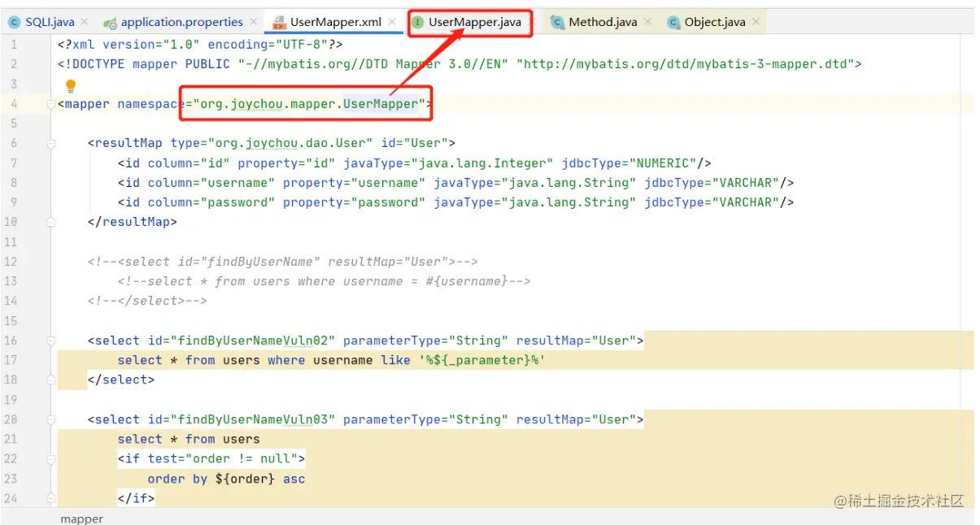The width and height of the screenshot is (980, 525).
Task: Click line number 4 in the gutter
Action: [15, 104]
